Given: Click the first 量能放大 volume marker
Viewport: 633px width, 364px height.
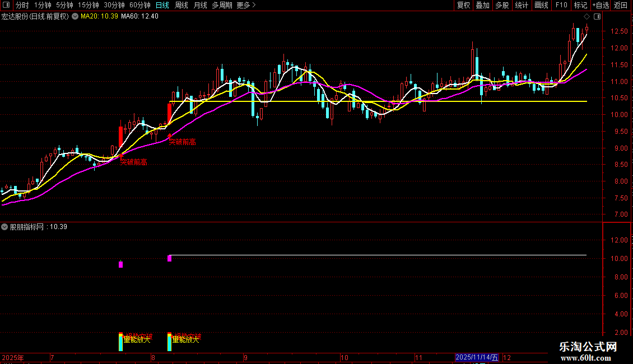Looking at the screenshot, I should pyautogui.click(x=137, y=340).
